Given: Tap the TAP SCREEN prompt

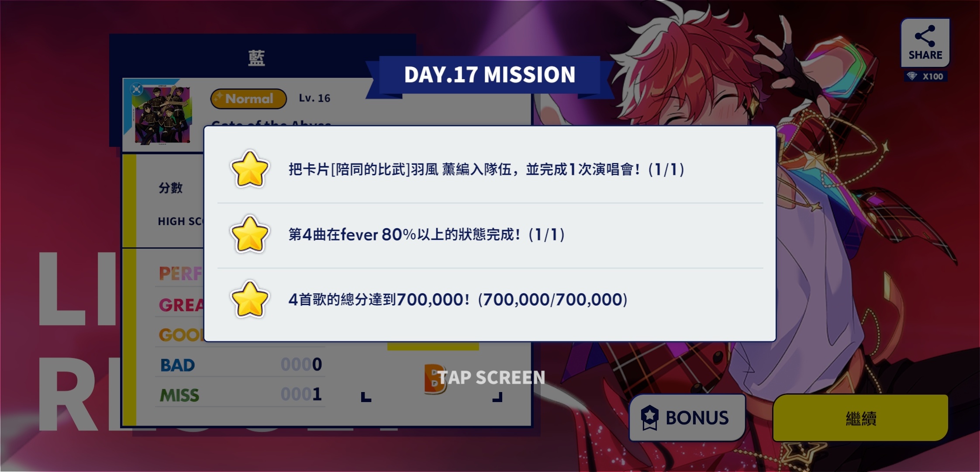Looking at the screenshot, I should pos(491,378).
